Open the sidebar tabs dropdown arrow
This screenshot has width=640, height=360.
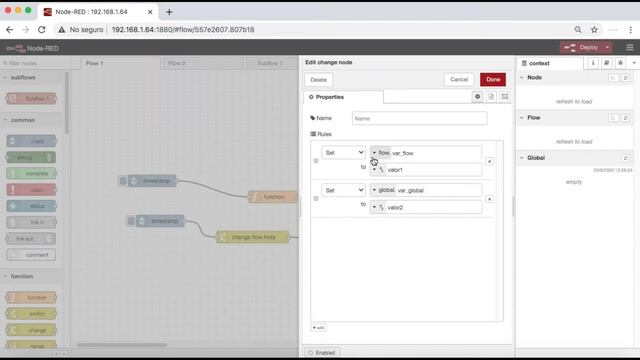click(634, 63)
